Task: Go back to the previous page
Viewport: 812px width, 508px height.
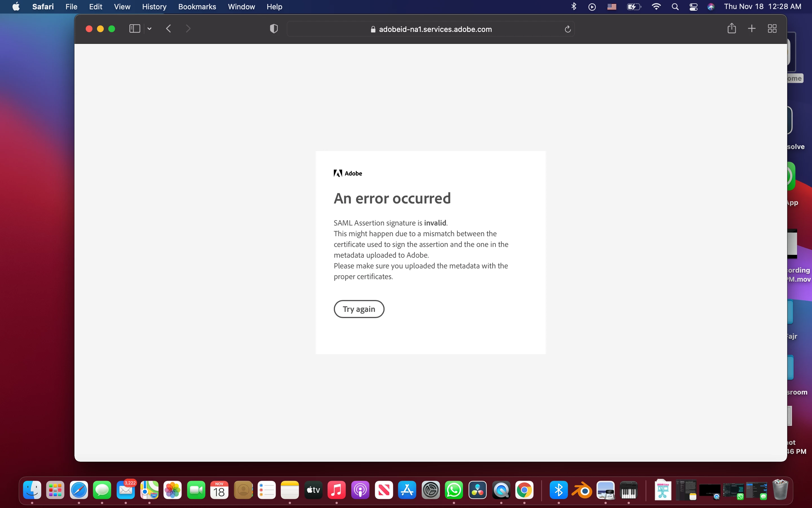Action: coord(168,29)
